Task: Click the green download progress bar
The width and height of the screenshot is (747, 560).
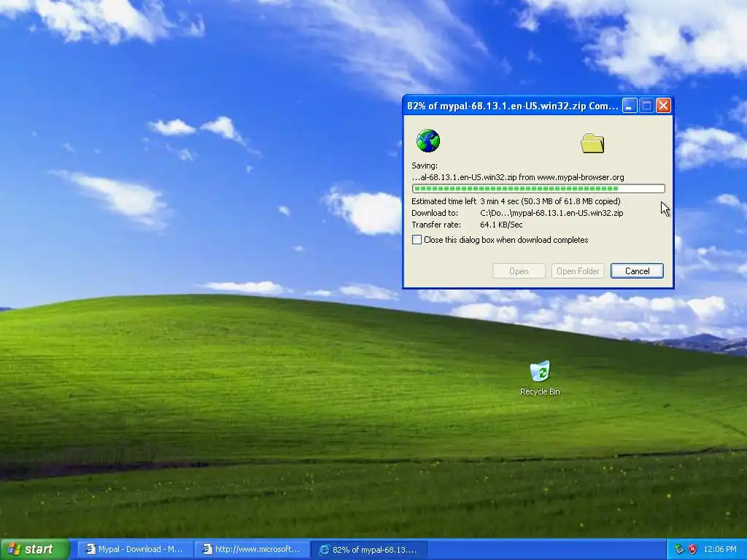Action: point(538,189)
